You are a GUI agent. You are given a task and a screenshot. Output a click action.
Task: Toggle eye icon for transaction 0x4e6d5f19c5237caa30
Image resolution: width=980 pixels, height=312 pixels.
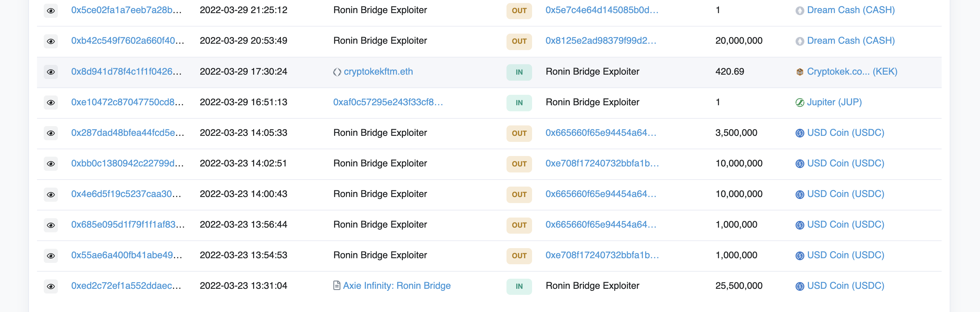(x=50, y=195)
